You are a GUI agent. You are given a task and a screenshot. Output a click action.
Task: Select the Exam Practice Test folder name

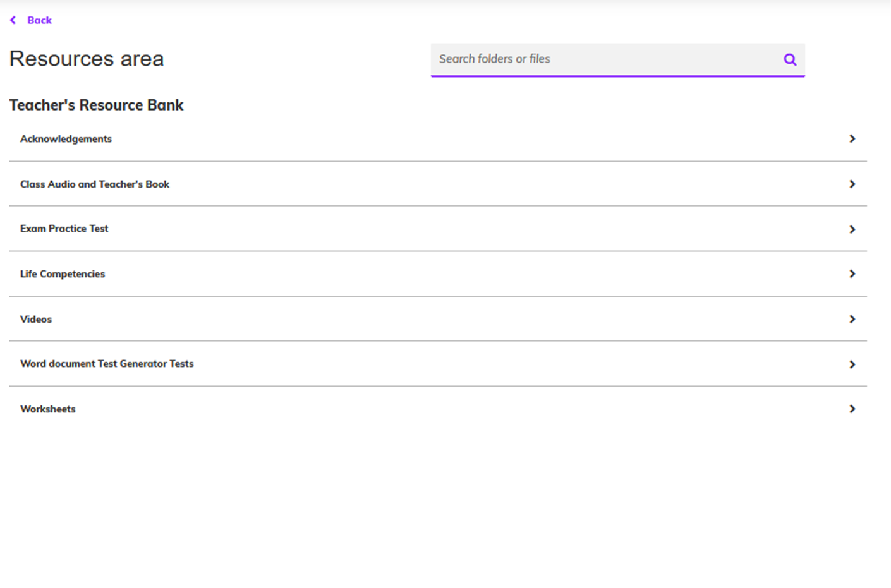(64, 229)
